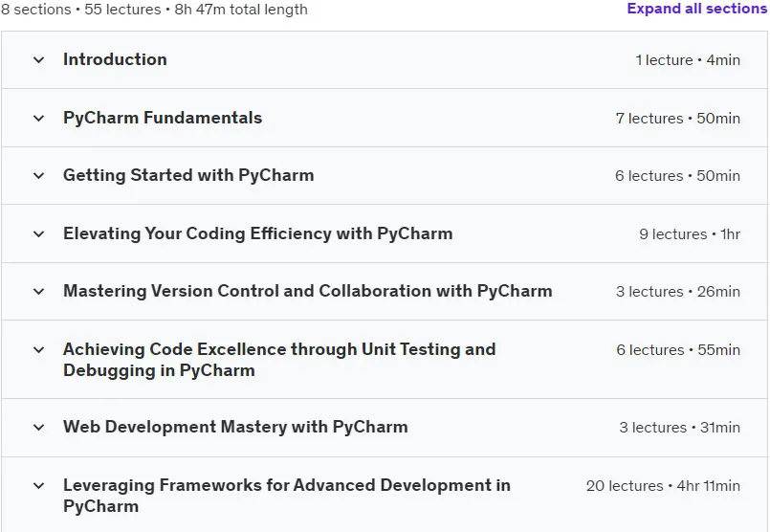
Task: Open PyCharm Fundamentals section title
Action: [163, 118]
